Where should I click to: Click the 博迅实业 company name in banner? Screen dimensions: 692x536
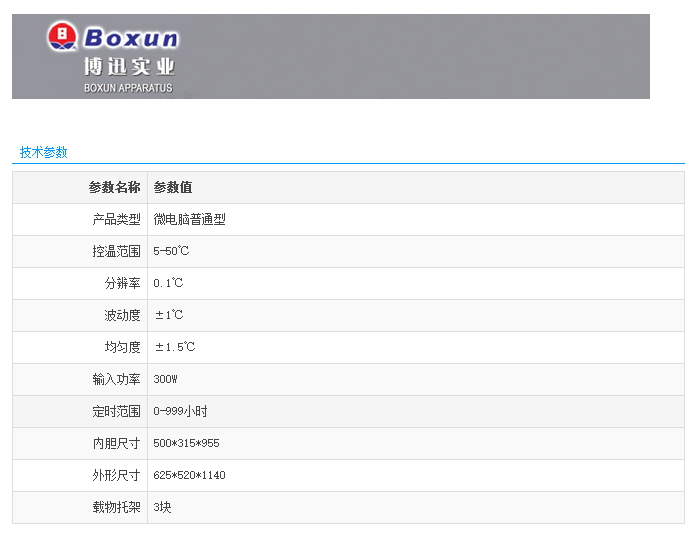(x=129, y=67)
